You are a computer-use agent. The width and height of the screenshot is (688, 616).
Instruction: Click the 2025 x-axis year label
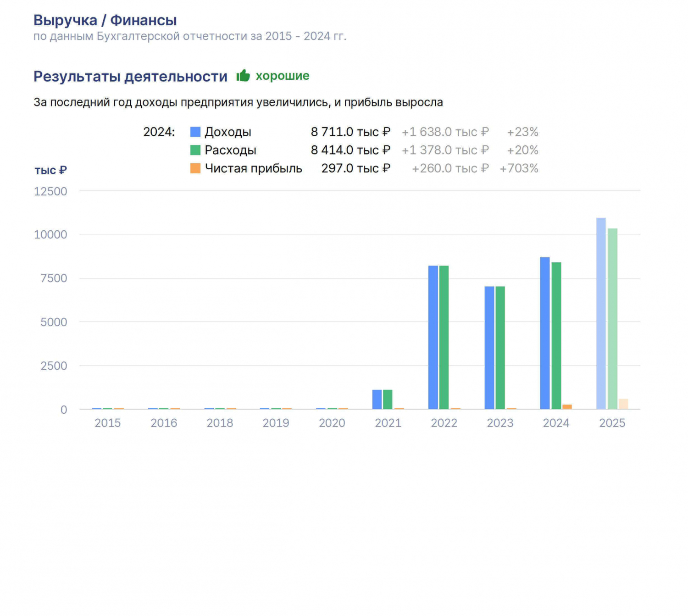(x=612, y=423)
